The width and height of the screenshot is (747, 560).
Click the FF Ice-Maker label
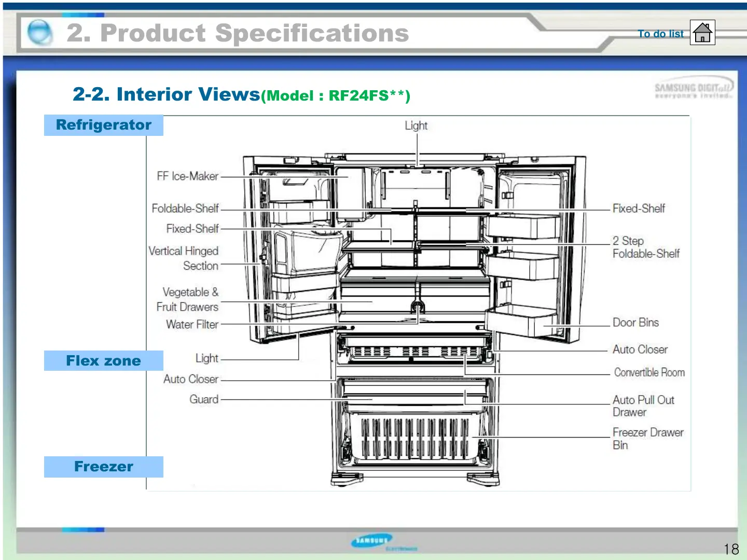(x=187, y=176)
